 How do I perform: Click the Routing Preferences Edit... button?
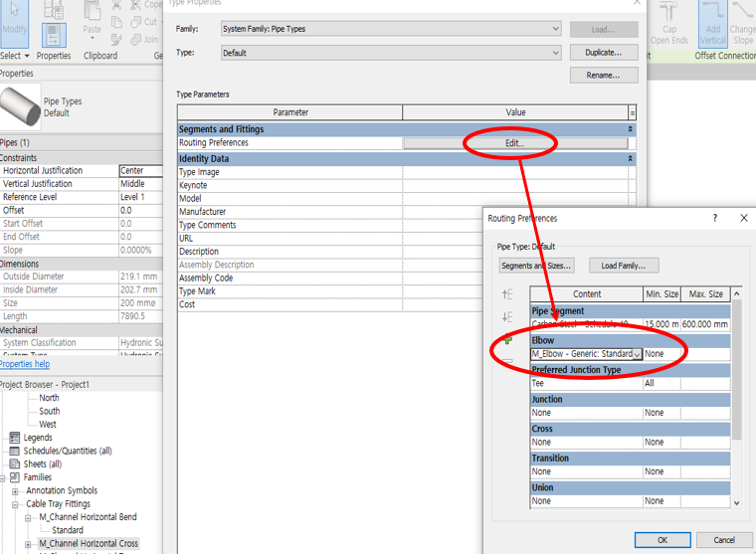[x=515, y=143]
